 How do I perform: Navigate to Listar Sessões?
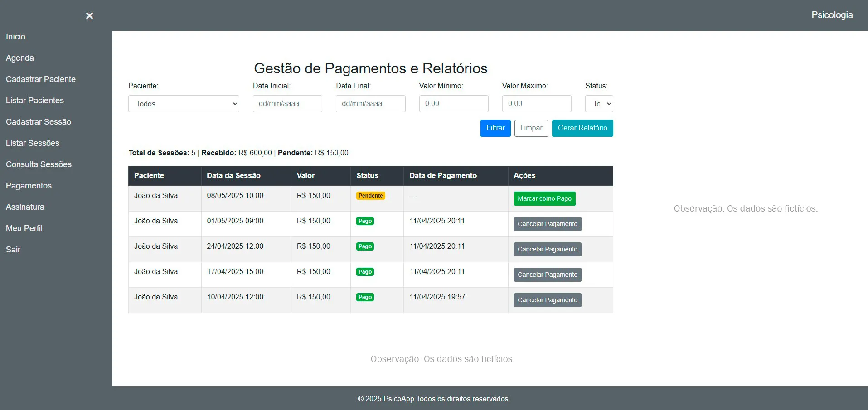click(x=33, y=143)
